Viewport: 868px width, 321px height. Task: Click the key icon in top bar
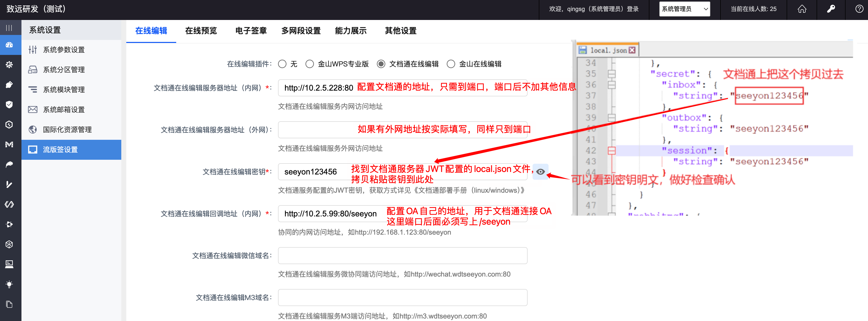(x=831, y=9)
